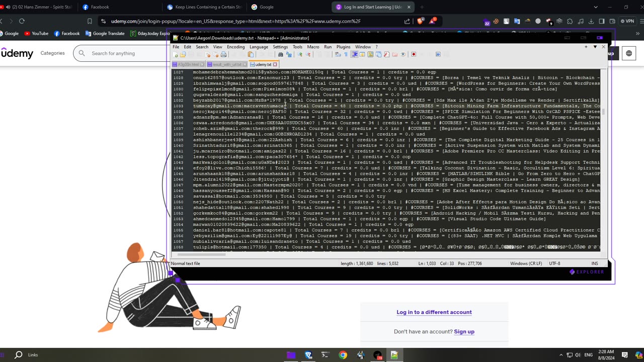
Task: Open User Defined Language dialog icon
Action: 362,54
